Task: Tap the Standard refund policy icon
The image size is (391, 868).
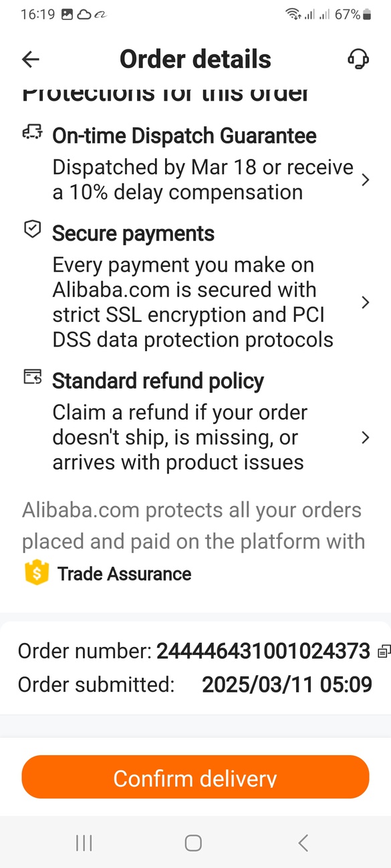Action: 32,377
